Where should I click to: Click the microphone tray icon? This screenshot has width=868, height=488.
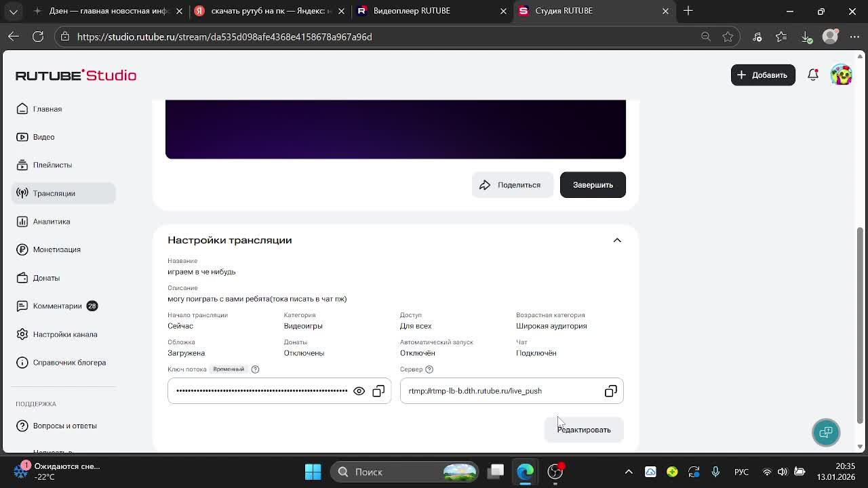(715, 472)
